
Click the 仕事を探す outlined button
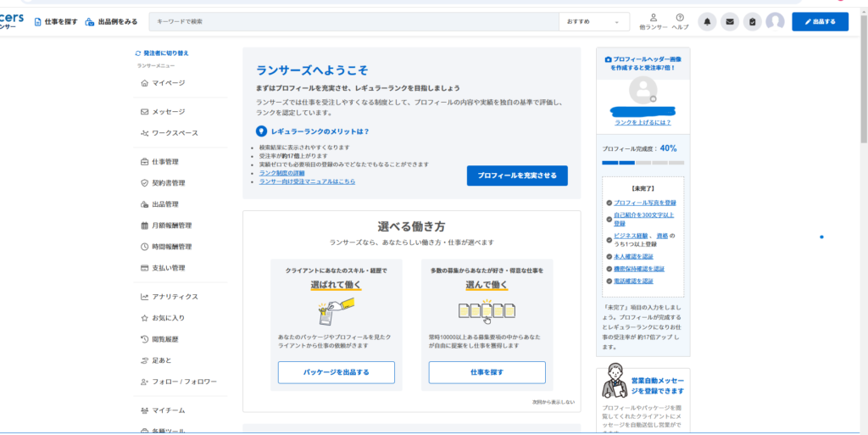487,372
